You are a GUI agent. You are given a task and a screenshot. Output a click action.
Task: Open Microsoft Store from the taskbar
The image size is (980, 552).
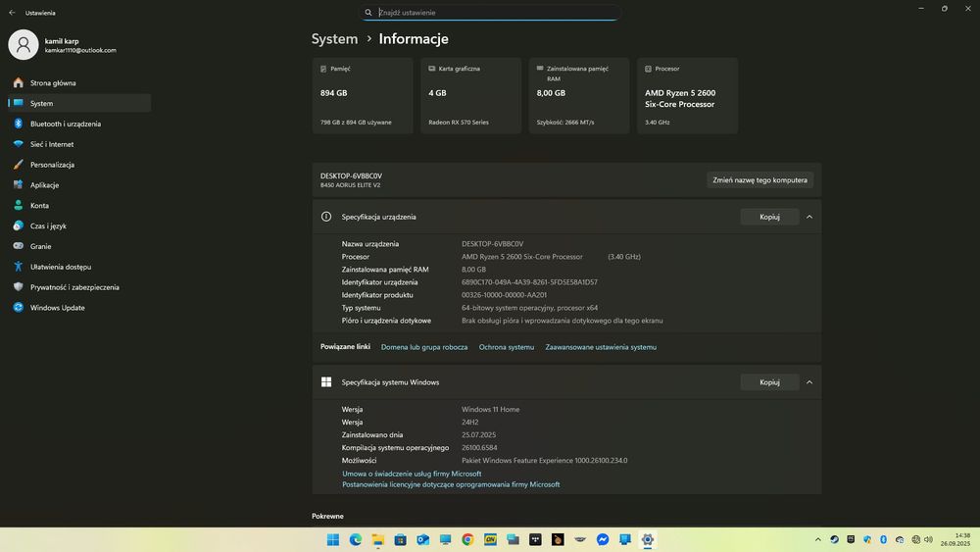pyautogui.click(x=401, y=539)
